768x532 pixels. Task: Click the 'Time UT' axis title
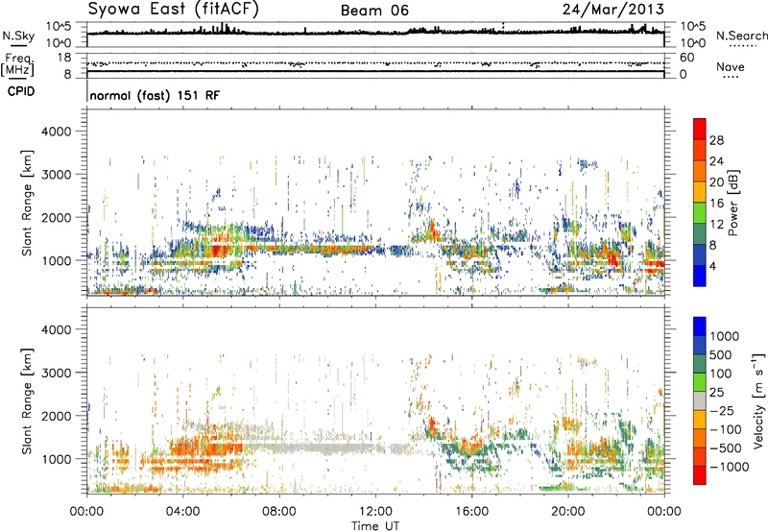pos(375,526)
